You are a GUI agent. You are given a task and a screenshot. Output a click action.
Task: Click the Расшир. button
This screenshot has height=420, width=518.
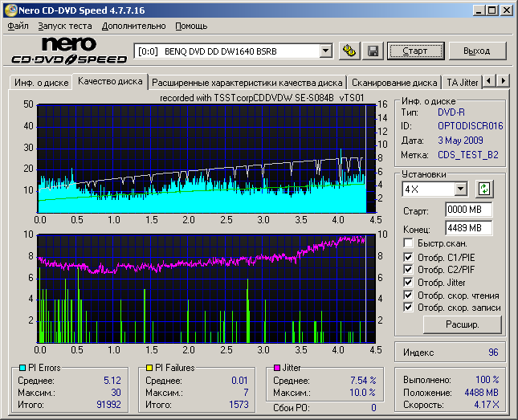tap(462, 324)
